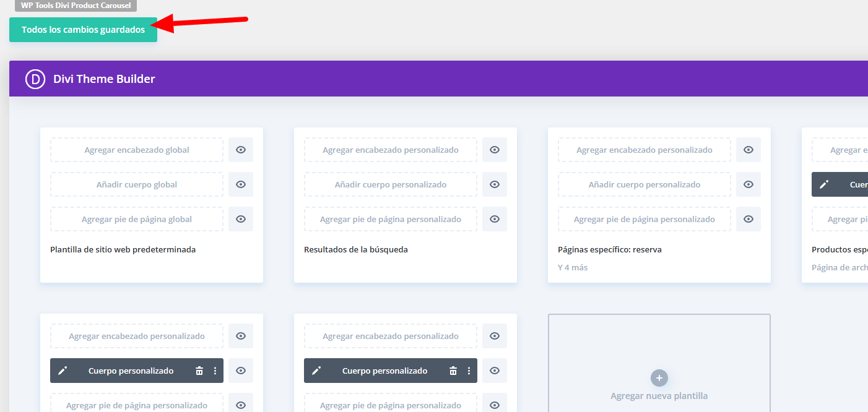This screenshot has height=412, width=868.
Task: Add custom header in card below 'Plantilla de sitio web predeterminada'
Action: click(137, 336)
